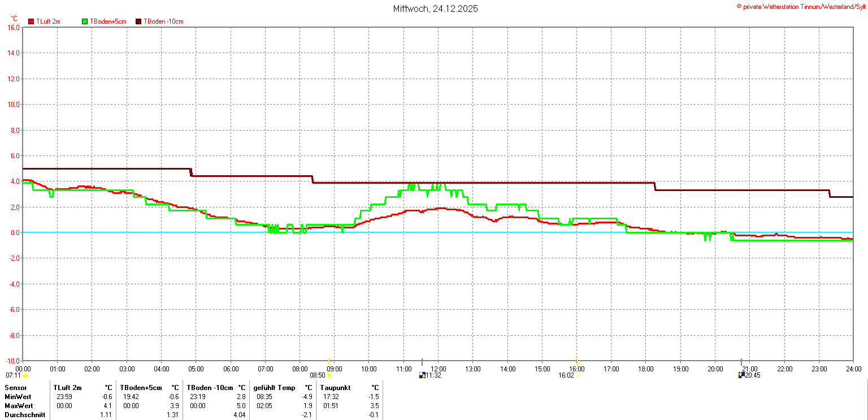Click the TLuft 2m column header
The width and height of the screenshot is (868, 420).
coord(68,388)
